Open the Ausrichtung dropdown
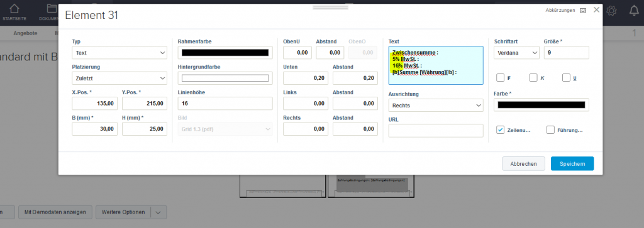Image resolution: width=644 pixels, height=228 pixels. [x=436, y=106]
